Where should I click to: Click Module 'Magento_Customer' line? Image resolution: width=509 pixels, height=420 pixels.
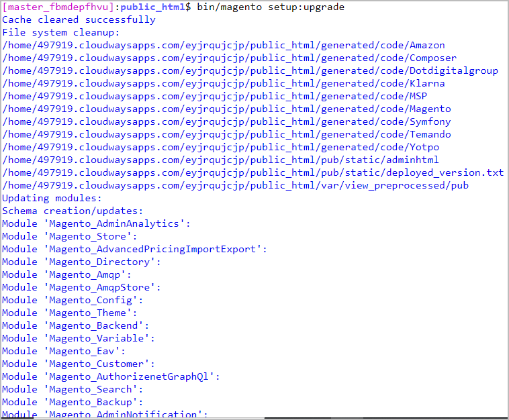[79, 364]
